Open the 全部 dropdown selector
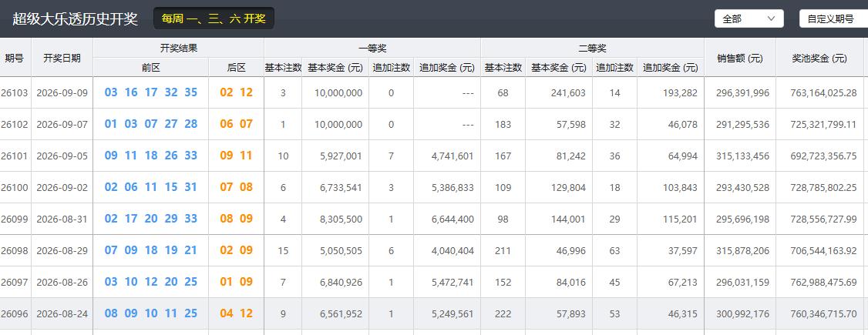The image size is (868, 335). [x=749, y=18]
